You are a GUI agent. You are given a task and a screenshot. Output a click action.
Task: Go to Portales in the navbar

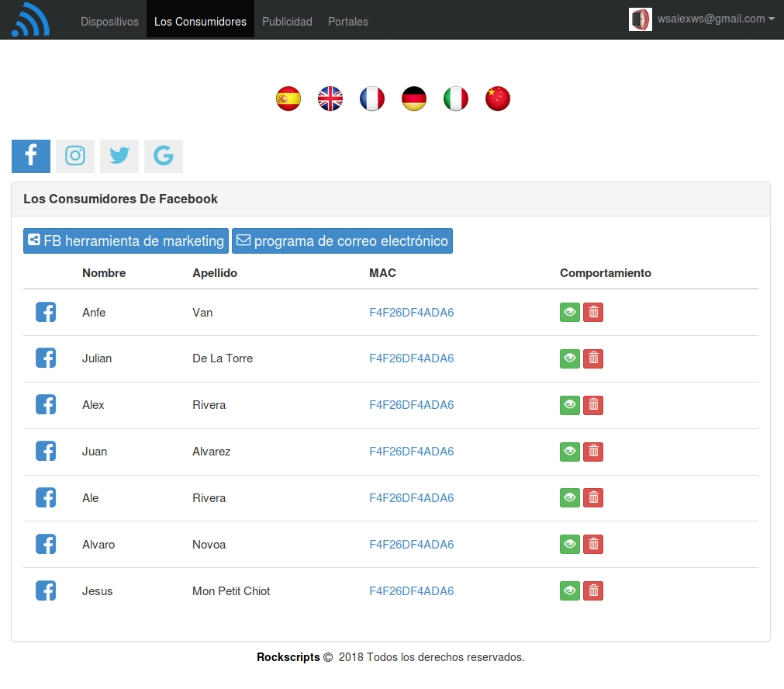tap(348, 22)
